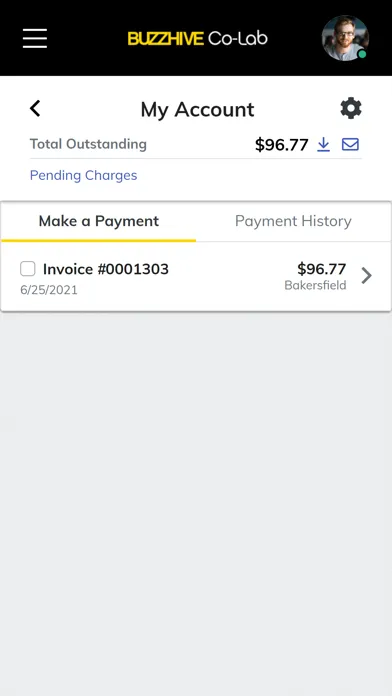The width and height of the screenshot is (392, 696).
Task: Open account settings gear
Action: (351, 108)
